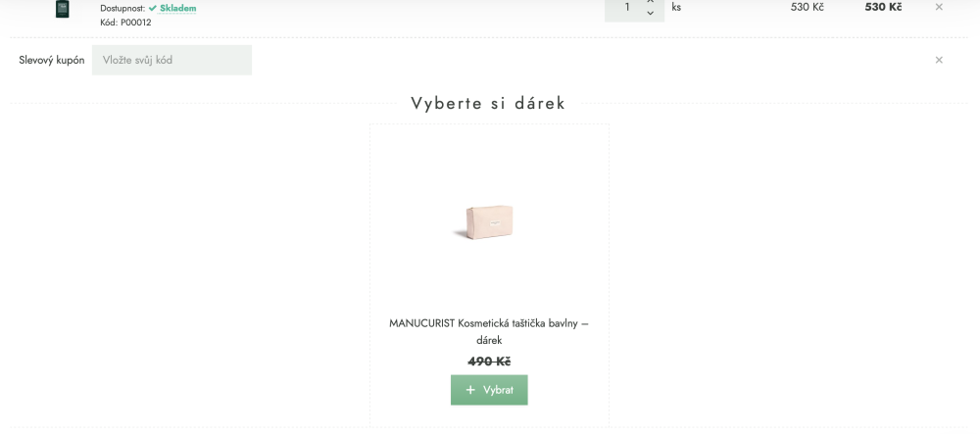Click the bold 530 Kč total price
980x434 pixels.
883,7
